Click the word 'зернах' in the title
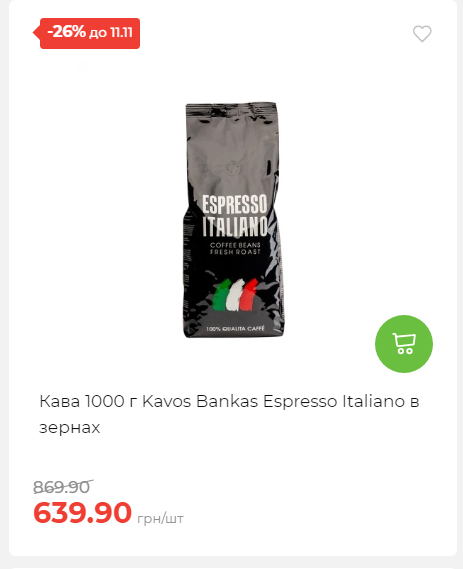463x569 pixels. point(70,427)
